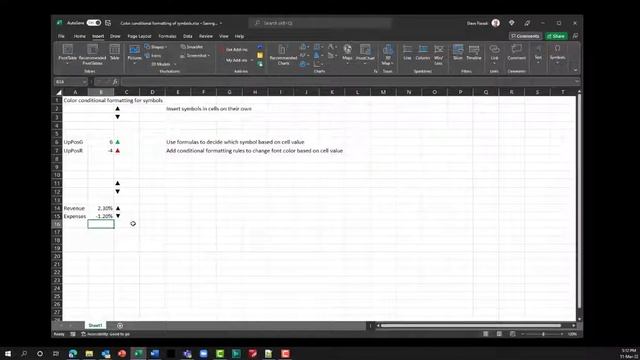
Task: Open the Shapes gallery
Action: (156, 47)
